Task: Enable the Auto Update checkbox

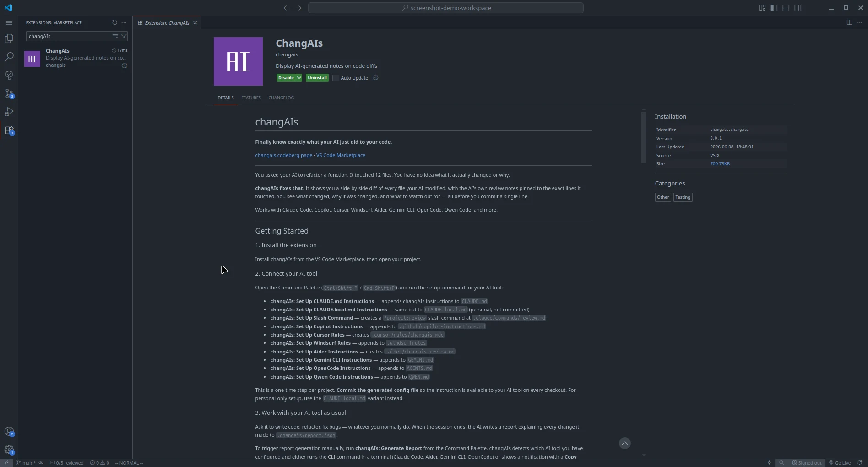Action: click(x=336, y=78)
